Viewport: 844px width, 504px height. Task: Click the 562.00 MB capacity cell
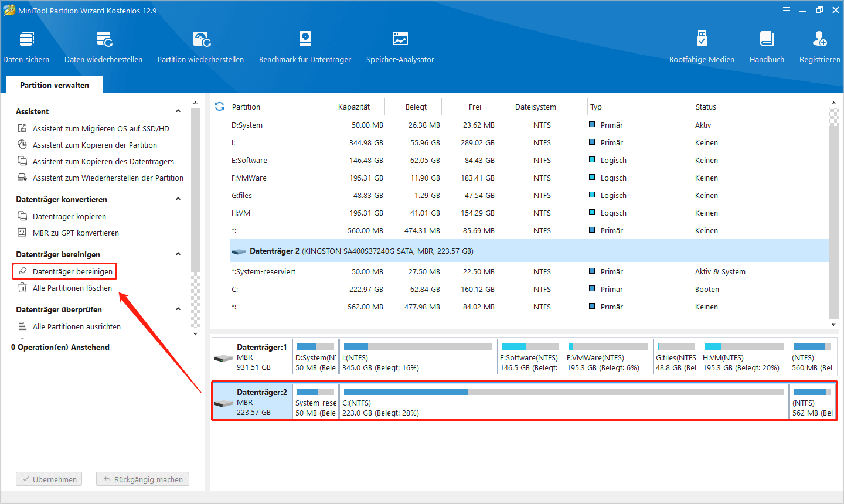(x=365, y=307)
